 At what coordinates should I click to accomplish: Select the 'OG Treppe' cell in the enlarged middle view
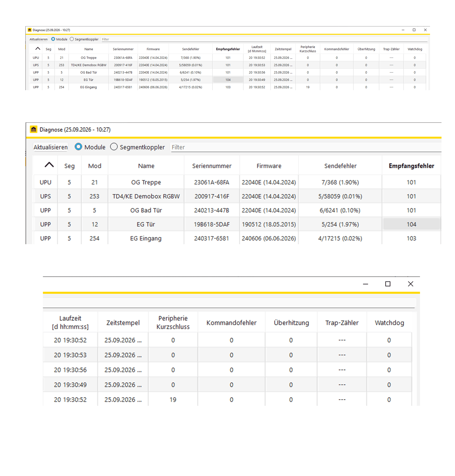(x=146, y=182)
